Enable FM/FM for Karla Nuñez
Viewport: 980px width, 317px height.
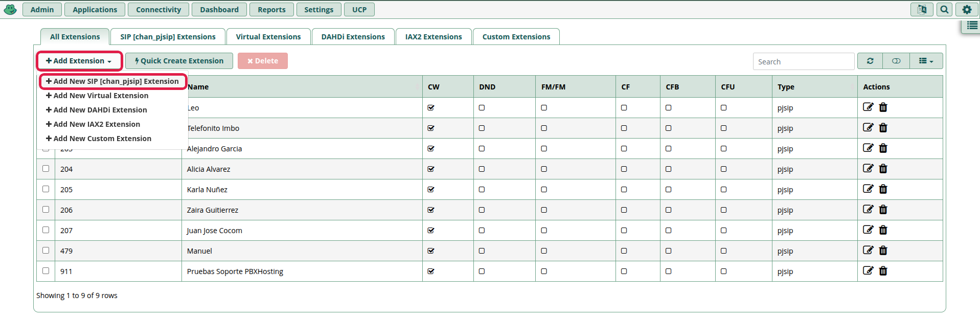(x=544, y=189)
